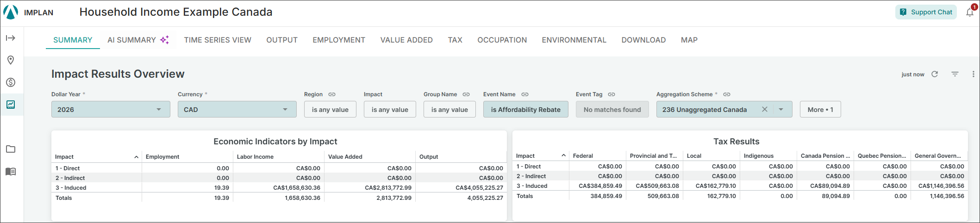Image resolution: width=980 pixels, height=223 pixels.
Task: Click the Provincial and T... column header
Action: click(x=655, y=155)
